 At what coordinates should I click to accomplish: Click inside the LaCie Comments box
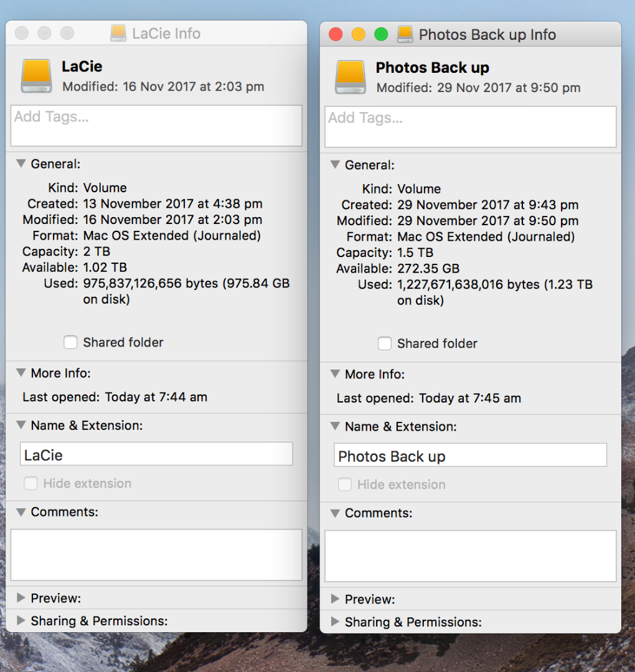156,554
